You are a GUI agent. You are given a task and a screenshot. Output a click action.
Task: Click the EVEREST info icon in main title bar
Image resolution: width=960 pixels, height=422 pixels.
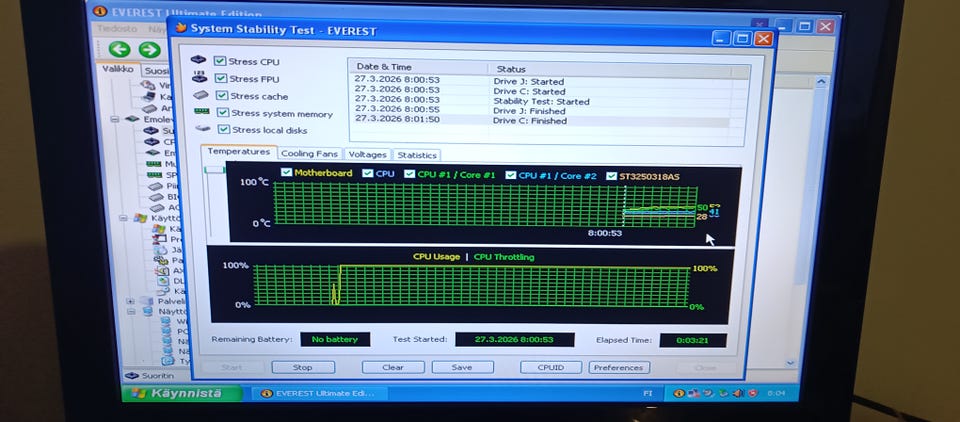pos(99,12)
